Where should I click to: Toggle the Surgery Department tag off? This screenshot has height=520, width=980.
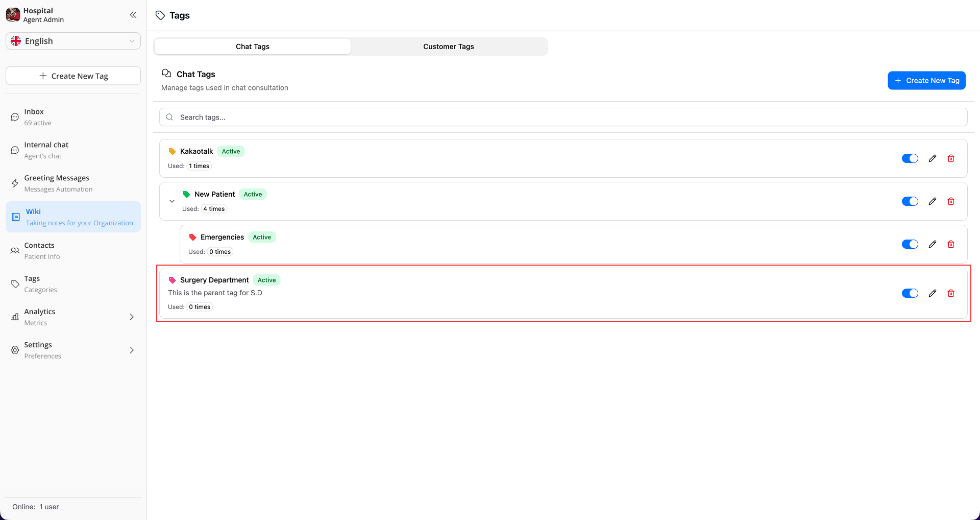[910, 293]
